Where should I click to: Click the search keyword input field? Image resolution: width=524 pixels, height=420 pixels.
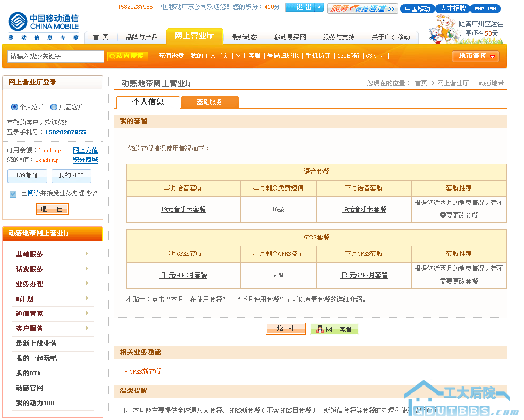(55, 56)
